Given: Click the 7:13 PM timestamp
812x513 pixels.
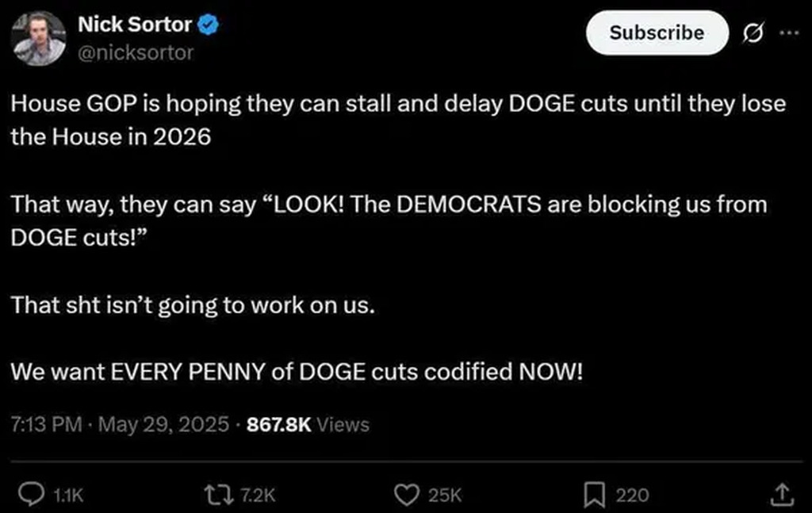Looking at the screenshot, I should pos(47,424).
